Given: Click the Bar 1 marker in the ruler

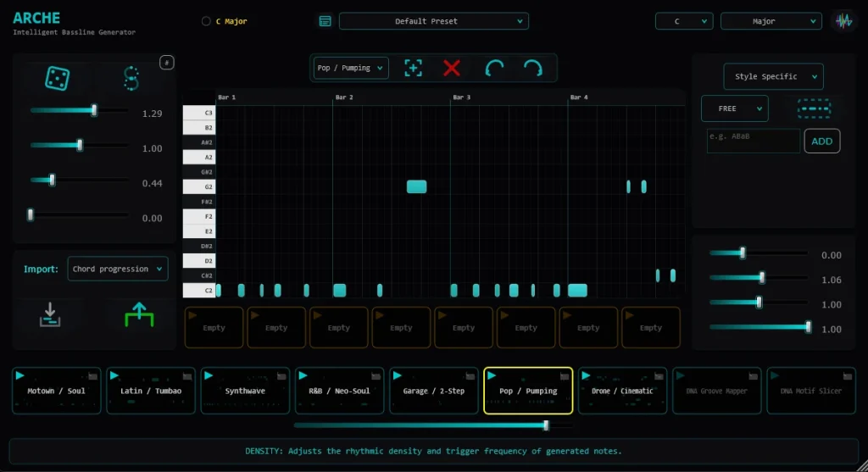Looking at the screenshot, I should (226, 97).
